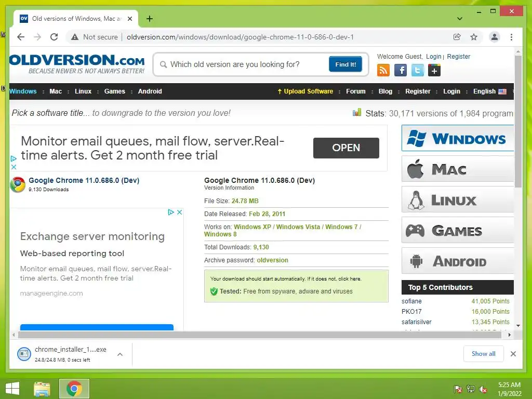Select Android in the navigation bar
This screenshot has width=532, height=399.
tap(150, 91)
